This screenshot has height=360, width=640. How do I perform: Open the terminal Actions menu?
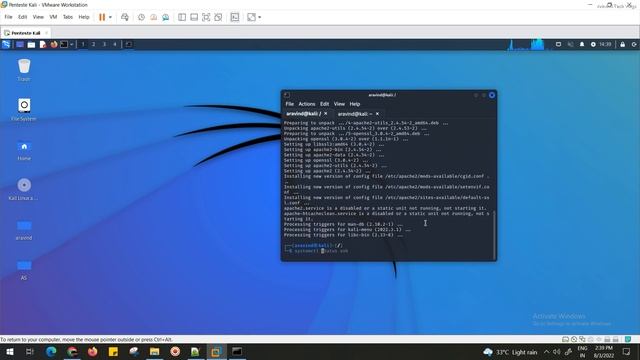point(307,104)
